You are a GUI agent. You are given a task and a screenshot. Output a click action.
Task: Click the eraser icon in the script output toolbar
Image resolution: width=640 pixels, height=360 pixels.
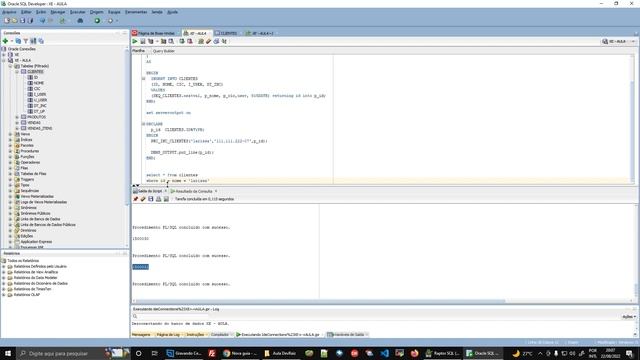pyautogui.click(x=143, y=199)
